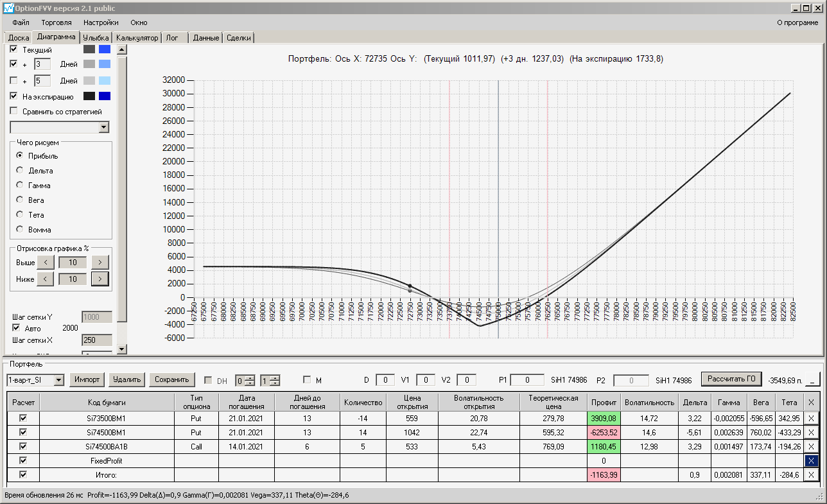Switch to the Данные tab
This screenshot has width=827, height=504.
click(206, 38)
